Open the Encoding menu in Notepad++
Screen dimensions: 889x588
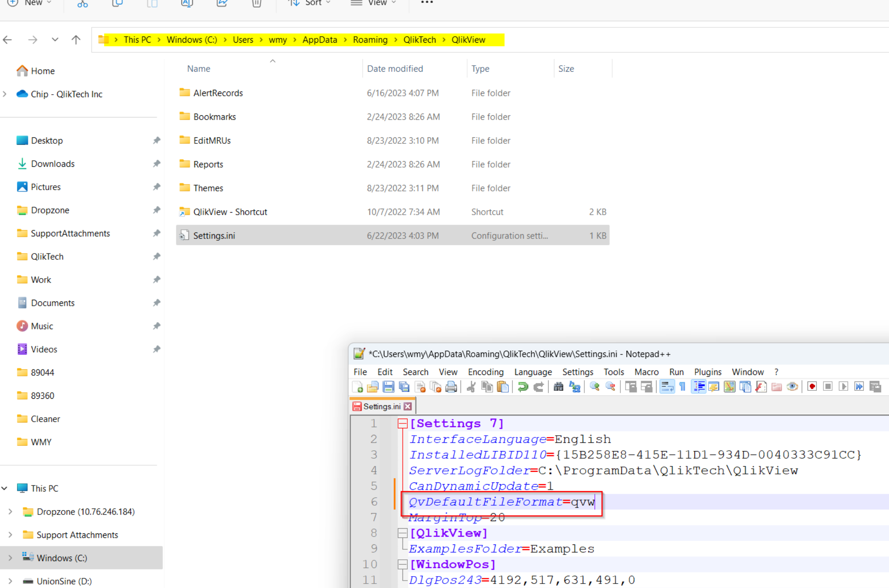pos(485,372)
